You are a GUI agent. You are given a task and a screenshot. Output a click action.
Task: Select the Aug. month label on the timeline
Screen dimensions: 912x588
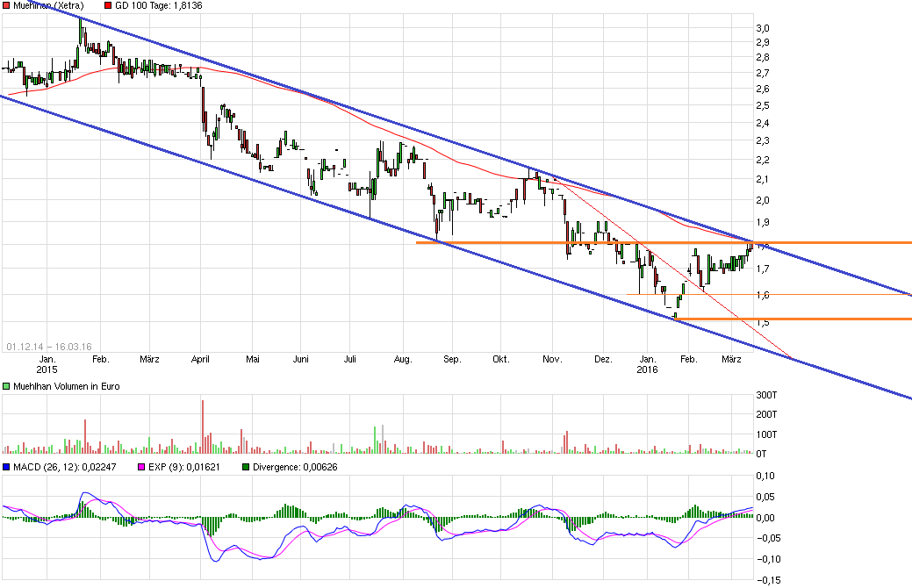pyautogui.click(x=405, y=359)
